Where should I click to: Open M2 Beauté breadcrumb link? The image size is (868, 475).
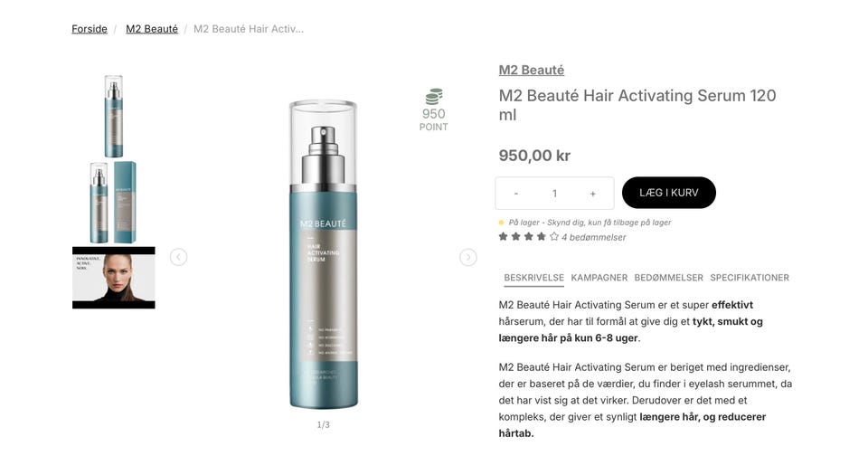pyautogui.click(x=152, y=29)
